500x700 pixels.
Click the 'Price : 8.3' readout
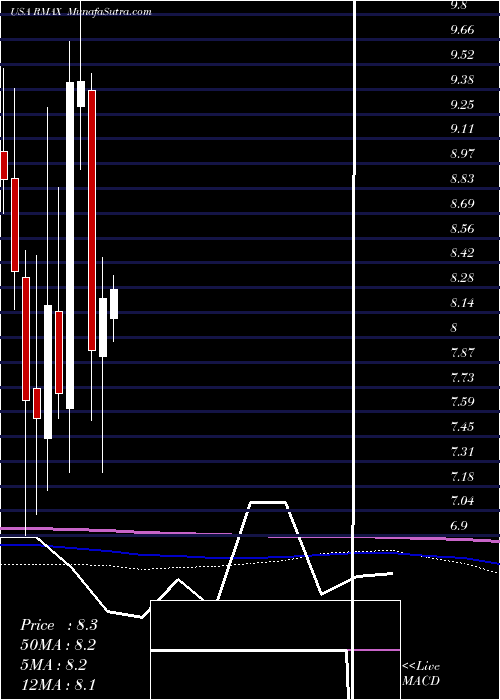59,625
